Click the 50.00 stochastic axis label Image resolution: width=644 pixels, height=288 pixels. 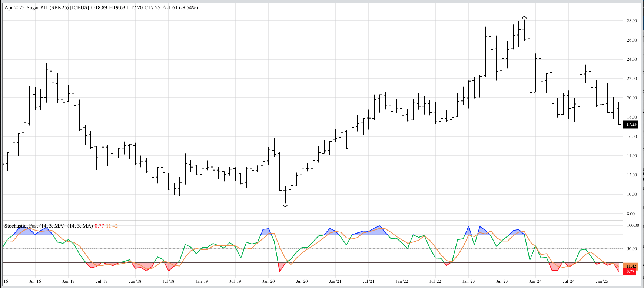tap(631, 249)
